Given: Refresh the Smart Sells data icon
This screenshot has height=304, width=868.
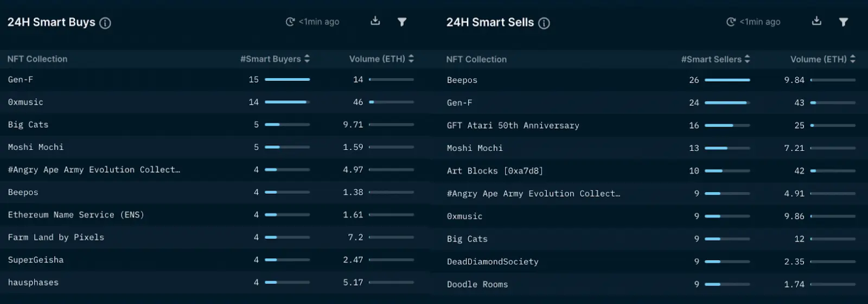Looking at the screenshot, I should point(731,22).
